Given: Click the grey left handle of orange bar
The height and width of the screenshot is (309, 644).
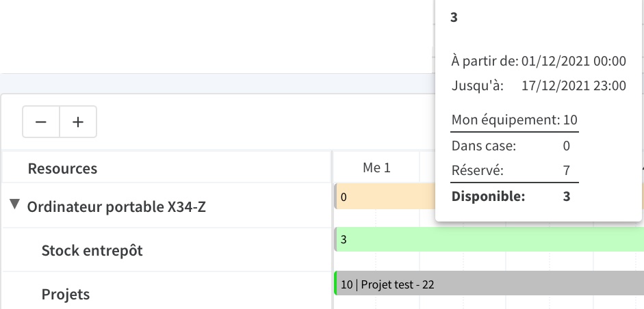Looking at the screenshot, I should [x=335, y=197].
